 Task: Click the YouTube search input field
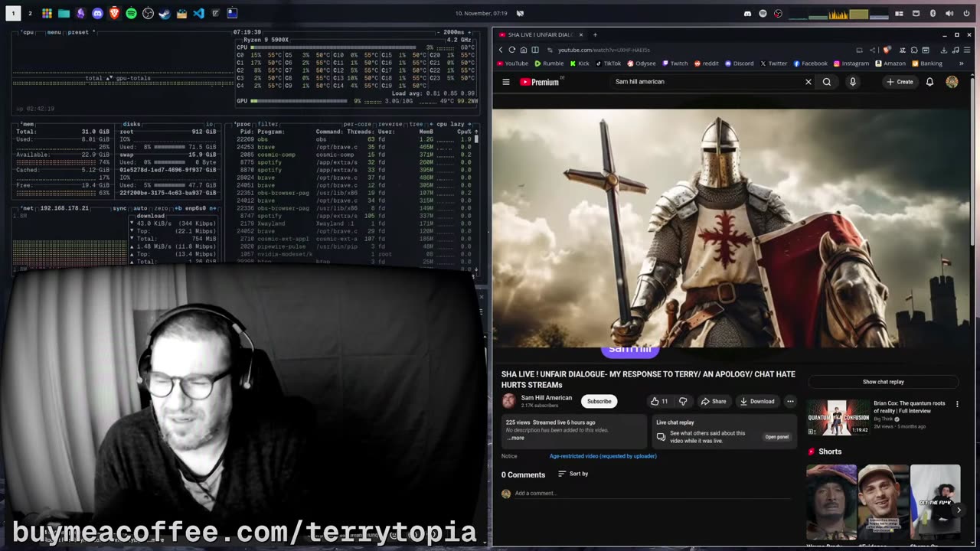(x=707, y=82)
